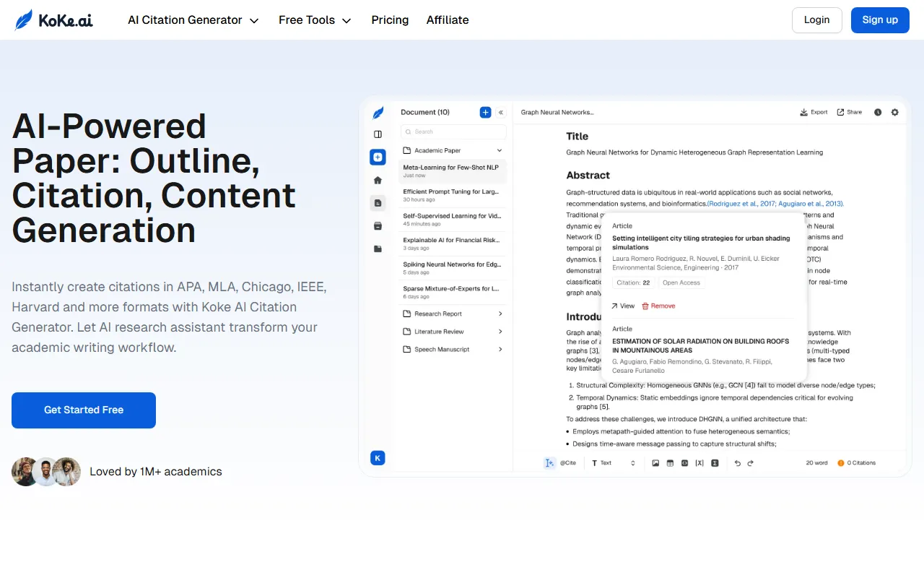Click the undo arrow in editor toolbar
The width and height of the screenshot is (924, 578).
coord(737,463)
